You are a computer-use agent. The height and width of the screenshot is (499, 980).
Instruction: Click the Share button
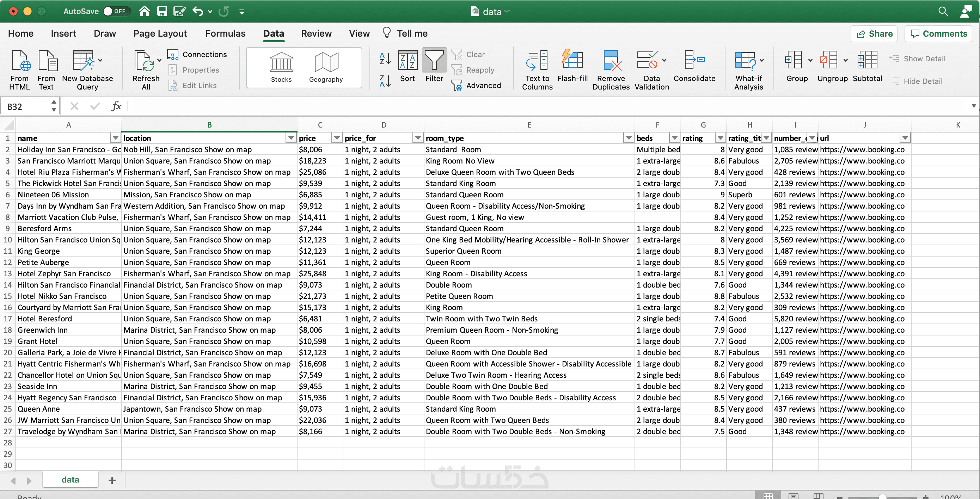tap(874, 34)
